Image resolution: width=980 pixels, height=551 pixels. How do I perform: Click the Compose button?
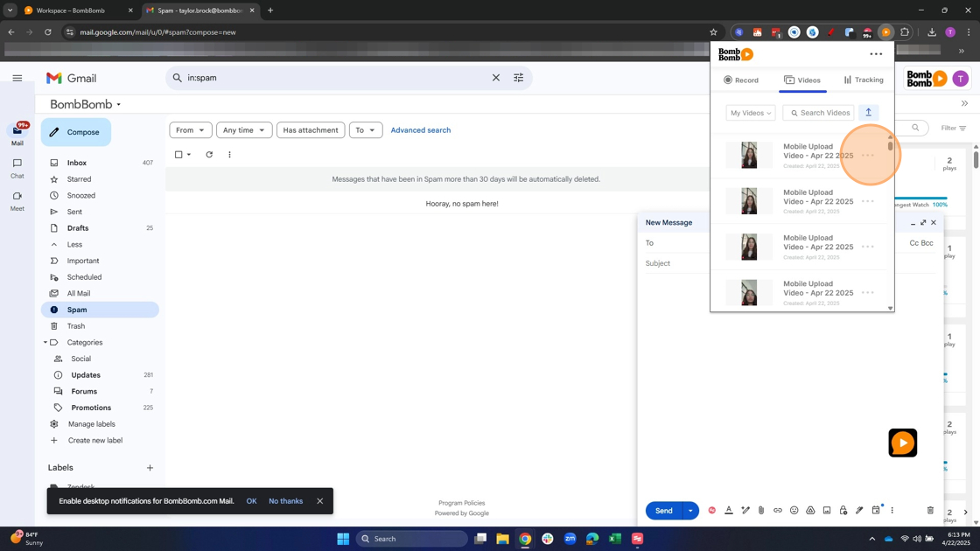pyautogui.click(x=76, y=132)
